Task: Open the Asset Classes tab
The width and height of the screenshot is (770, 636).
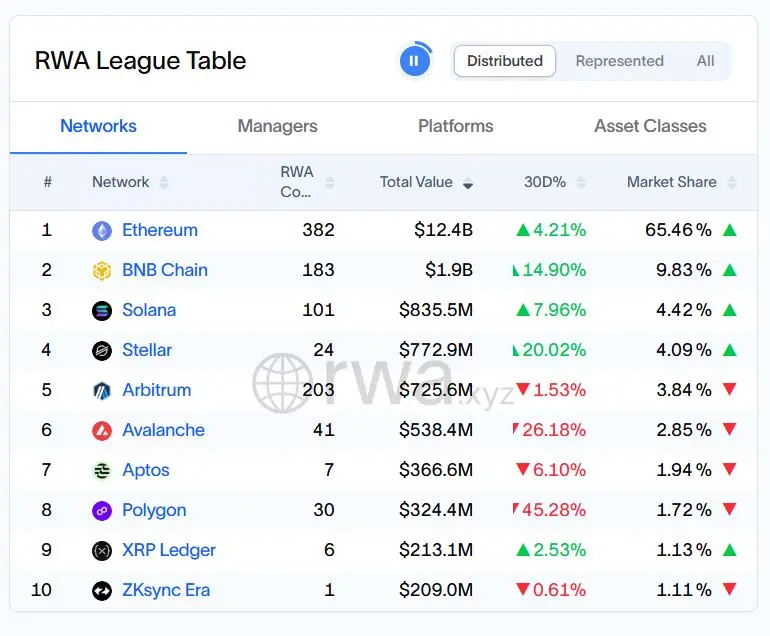Action: pyautogui.click(x=650, y=126)
